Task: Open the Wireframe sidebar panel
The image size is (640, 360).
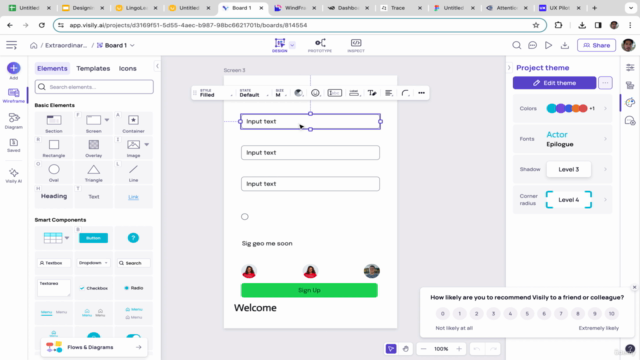Action: [13, 96]
